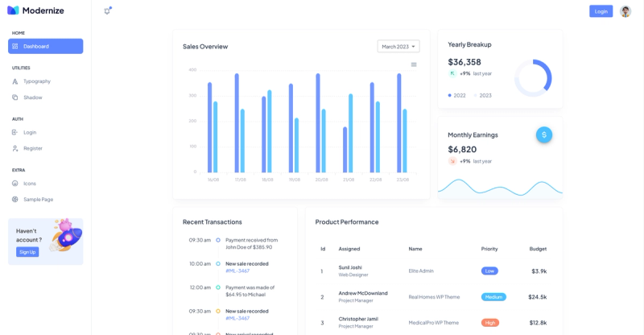Click the Sunil Joshi name
This screenshot has height=335, width=644.
350,267
